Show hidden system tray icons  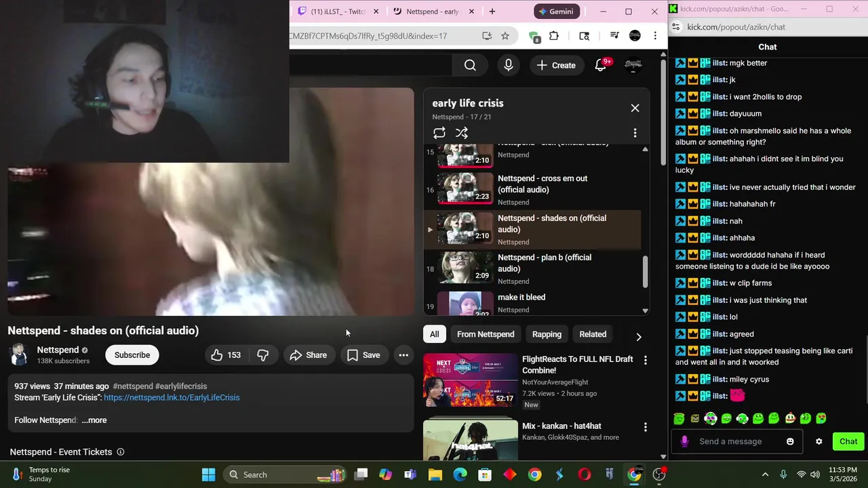point(766,474)
